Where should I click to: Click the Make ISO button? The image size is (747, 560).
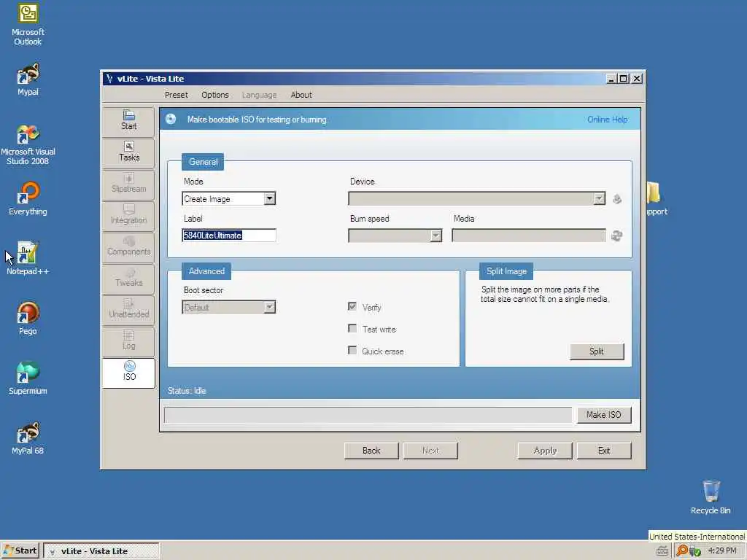coord(603,415)
